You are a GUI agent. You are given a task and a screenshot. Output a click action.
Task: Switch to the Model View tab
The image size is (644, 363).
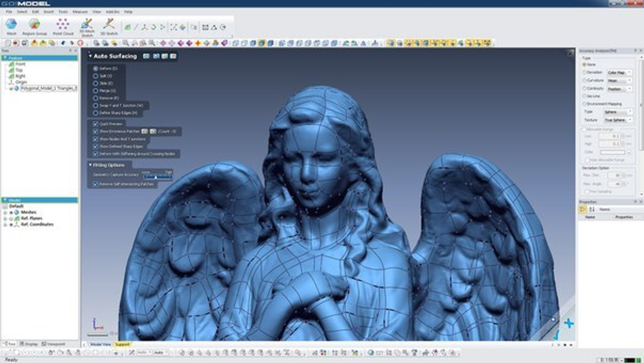pos(100,344)
